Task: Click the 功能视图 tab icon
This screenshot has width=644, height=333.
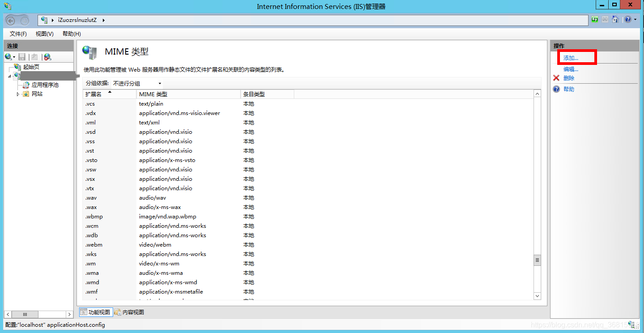Action: pos(84,312)
